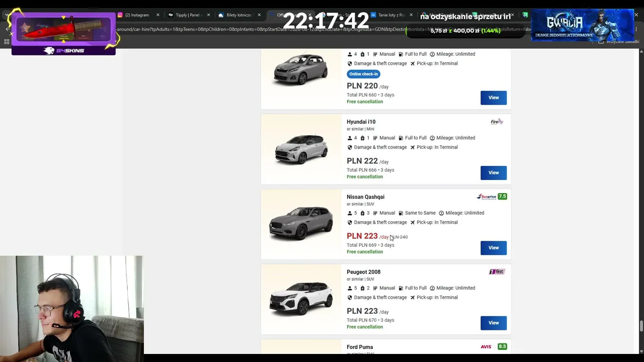
Task: Click the 7.5 rating badge on the Nissan Qashqai card
Action: pos(502,197)
